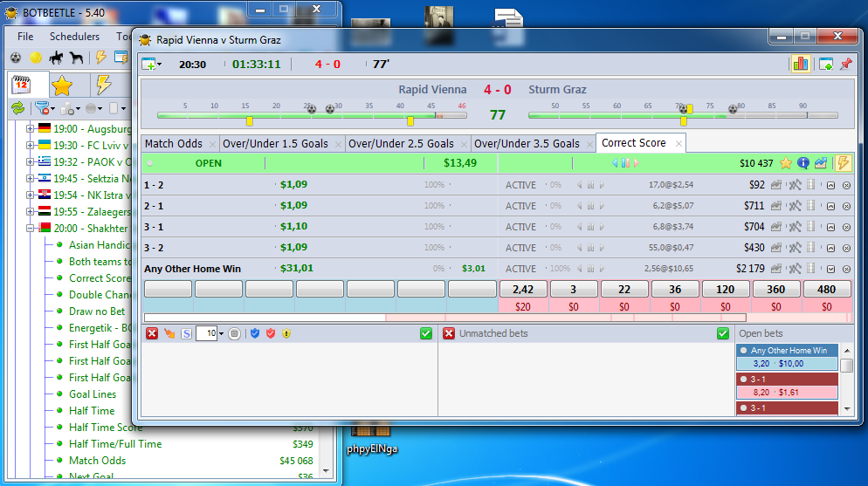Click the blue left arrow in OPEN row
Image resolution: width=868 pixels, height=486 pixels.
(x=615, y=163)
